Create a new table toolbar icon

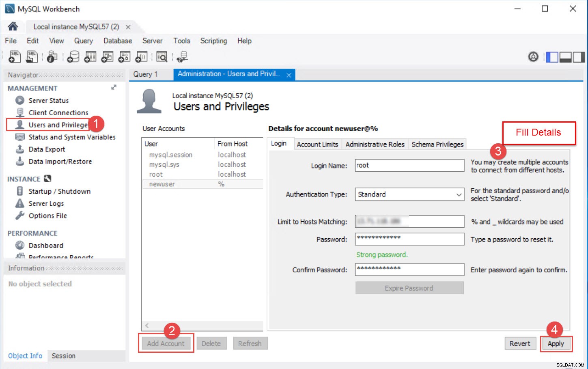pyautogui.click(x=90, y=57)
